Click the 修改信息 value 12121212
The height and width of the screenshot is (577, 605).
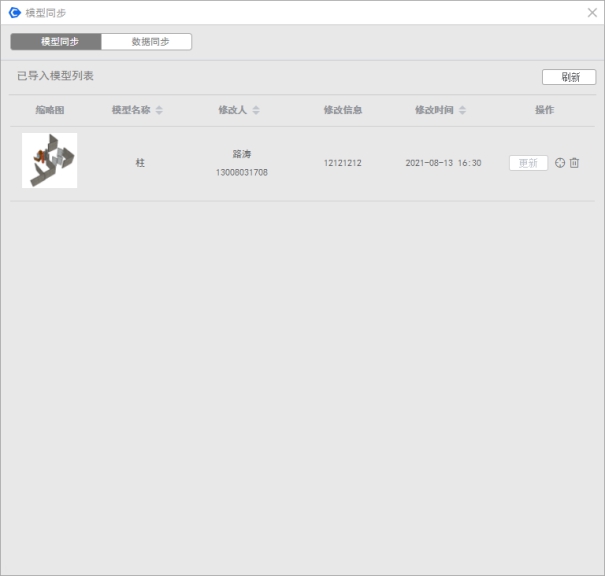pyautogui.click(x=342, y=162)
